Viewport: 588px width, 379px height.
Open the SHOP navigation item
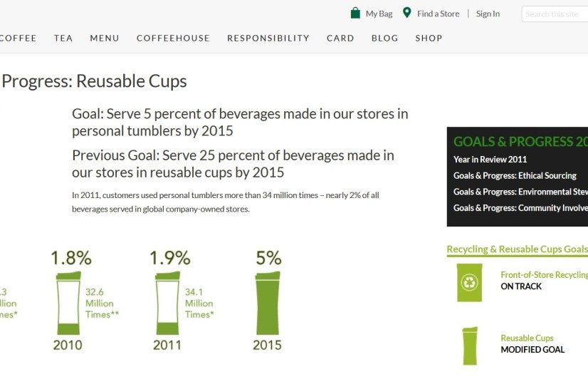(x=429, y=38)
